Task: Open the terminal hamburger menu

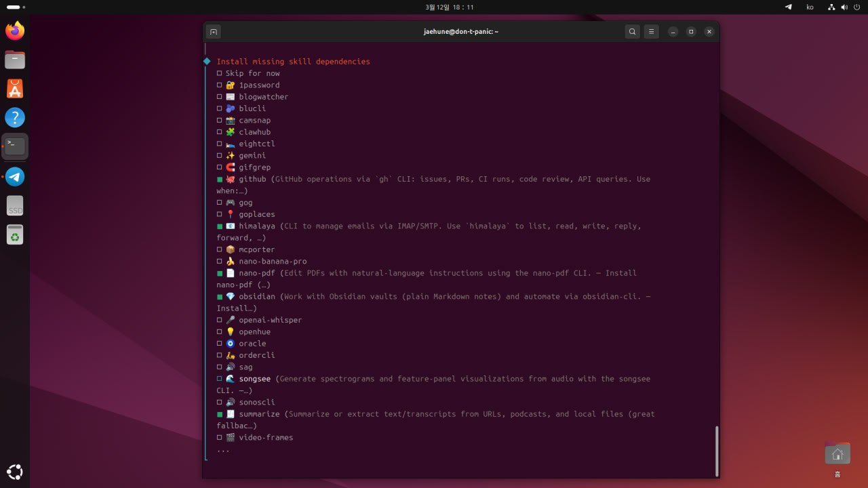Action: [x=651, y=32]
